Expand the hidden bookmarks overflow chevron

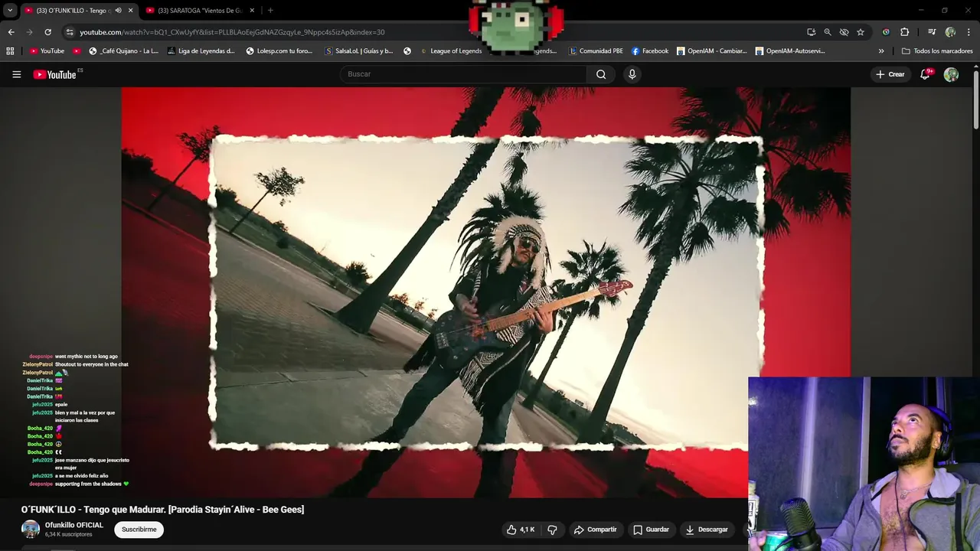point(881,51)
